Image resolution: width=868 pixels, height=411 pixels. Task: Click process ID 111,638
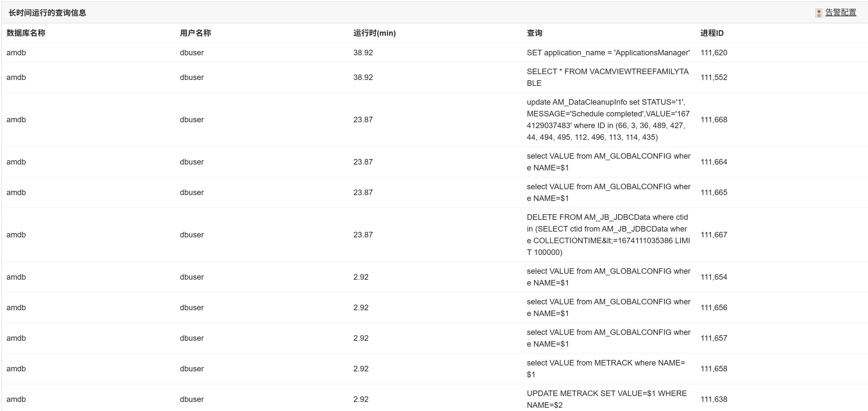(x=714, y=399)
